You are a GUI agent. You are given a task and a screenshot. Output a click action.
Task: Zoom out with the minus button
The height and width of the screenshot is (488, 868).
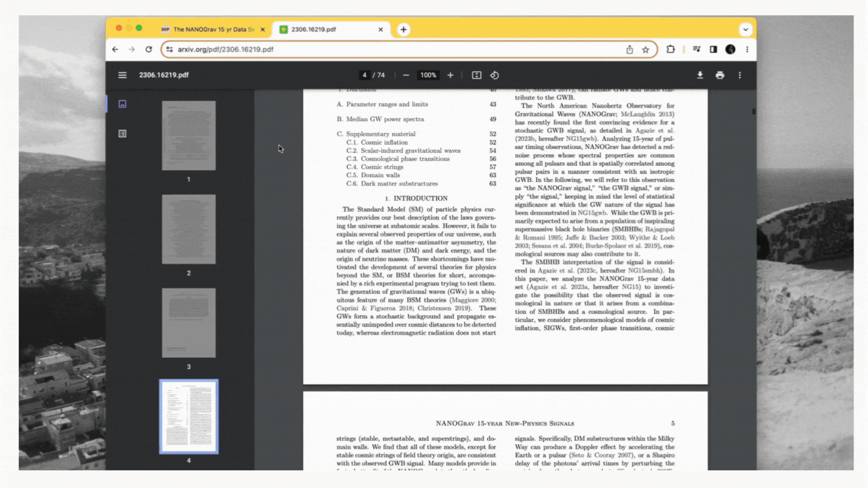tap(406, 75)
